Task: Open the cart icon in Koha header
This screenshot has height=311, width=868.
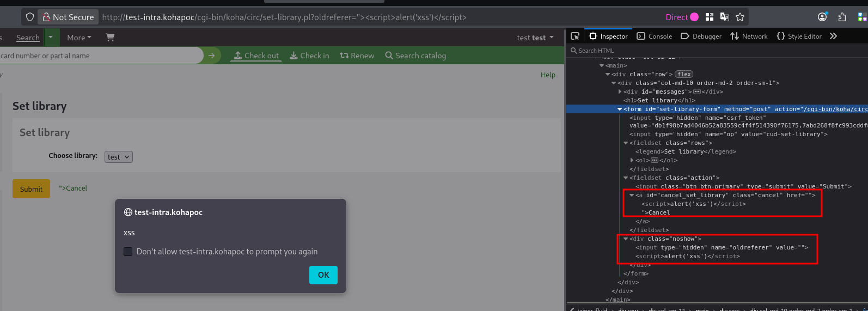Action: pyautogui.click(x=110, y=38)
